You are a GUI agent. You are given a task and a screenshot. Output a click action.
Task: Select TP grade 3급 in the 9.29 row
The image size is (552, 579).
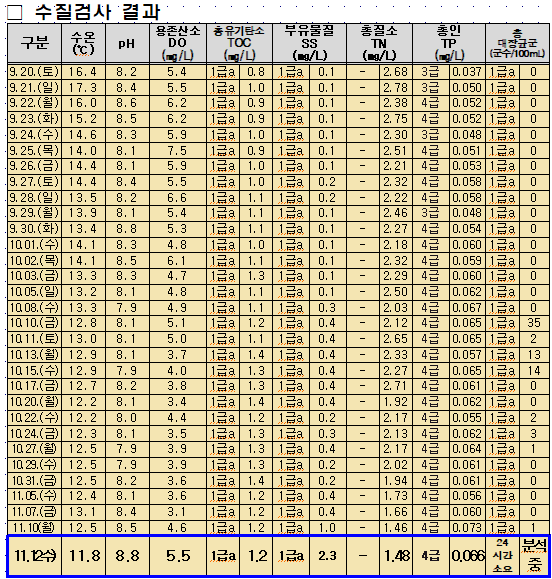[x=431, y=213]
